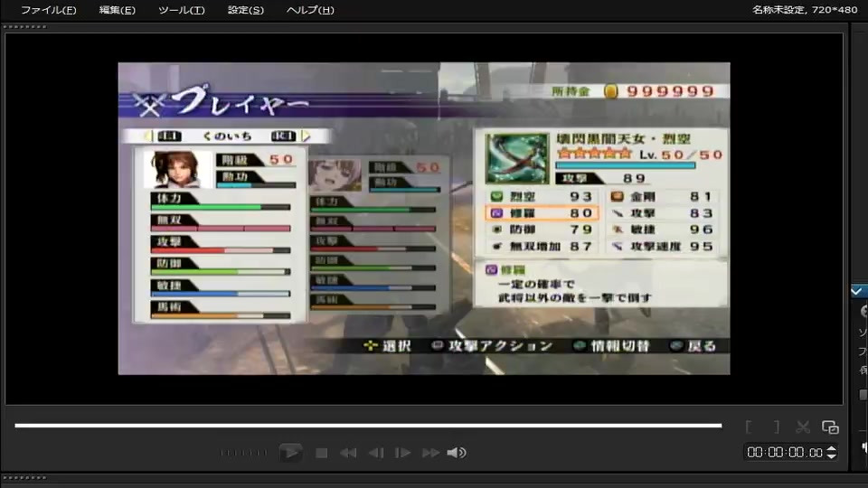Screen dimensions: 868x488
Task: Click the 防御 79 attribute row
Action: click(x=542, y=230)
